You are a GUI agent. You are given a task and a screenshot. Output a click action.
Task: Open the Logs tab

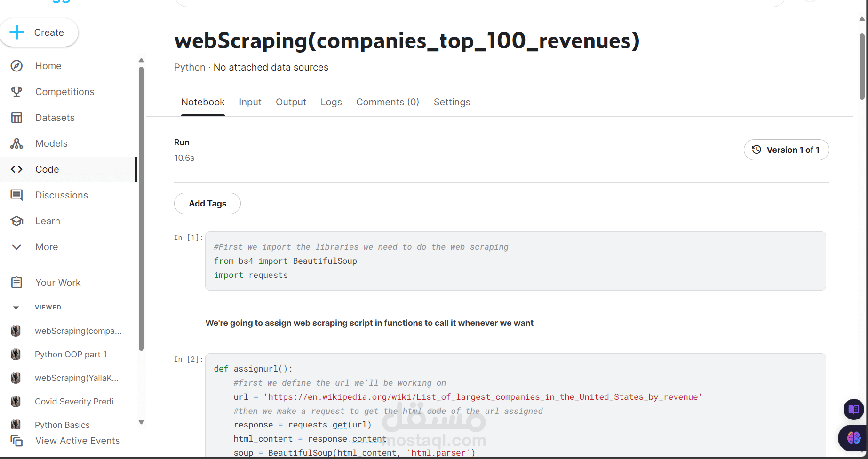click(x=331, y=102)
